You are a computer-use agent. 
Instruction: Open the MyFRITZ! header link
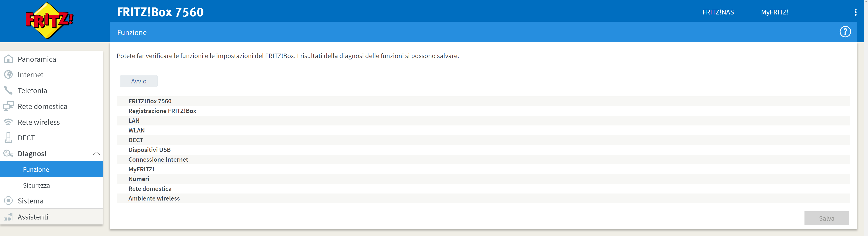coord(774,12)
